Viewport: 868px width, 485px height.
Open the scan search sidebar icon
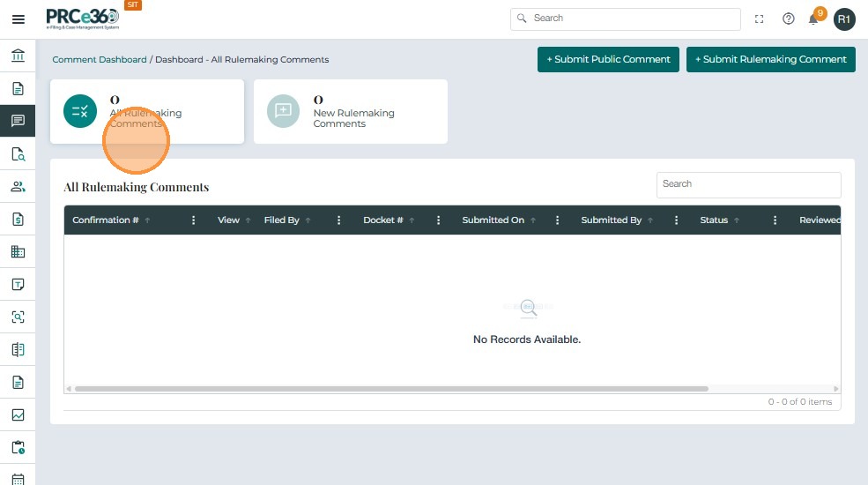(18, 317)
